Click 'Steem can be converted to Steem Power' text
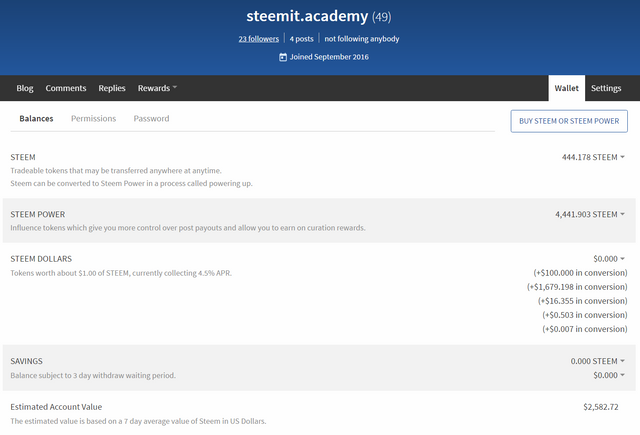The width and height of the screenshot is (640, 435). [x=131, y=184]
